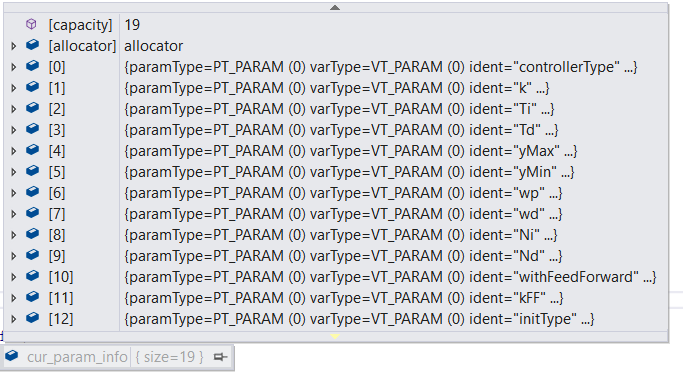Click the blue field icon for [9]
Viewport: 683px width, 375px height.
point(32,254)
